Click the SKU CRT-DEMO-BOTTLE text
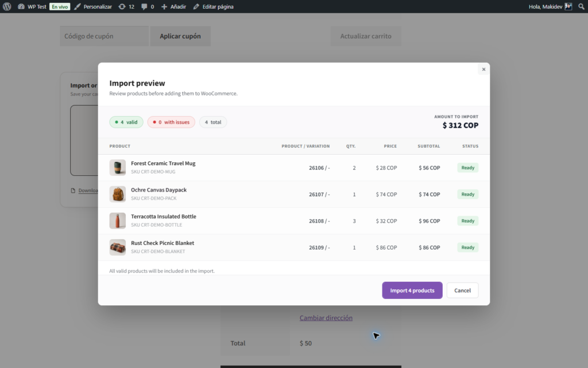Viewport: 588px width, 368px height. 156,225
